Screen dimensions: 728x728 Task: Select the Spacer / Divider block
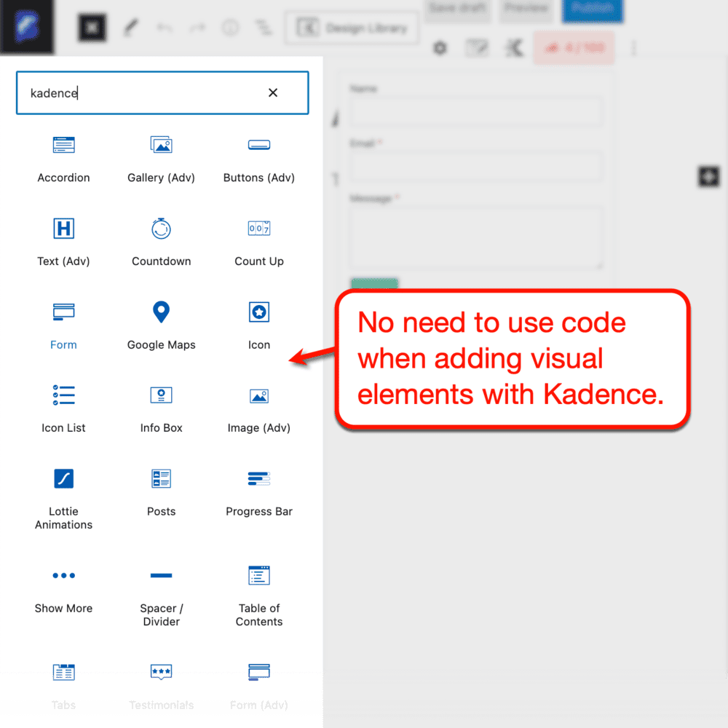pyautogui.click(x=161, y=596)
